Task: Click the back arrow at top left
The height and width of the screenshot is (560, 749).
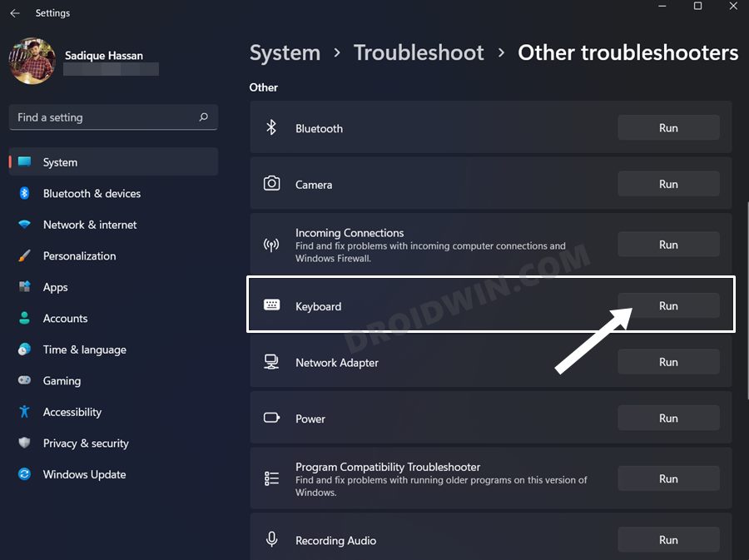Action: (x=13, y=12)
